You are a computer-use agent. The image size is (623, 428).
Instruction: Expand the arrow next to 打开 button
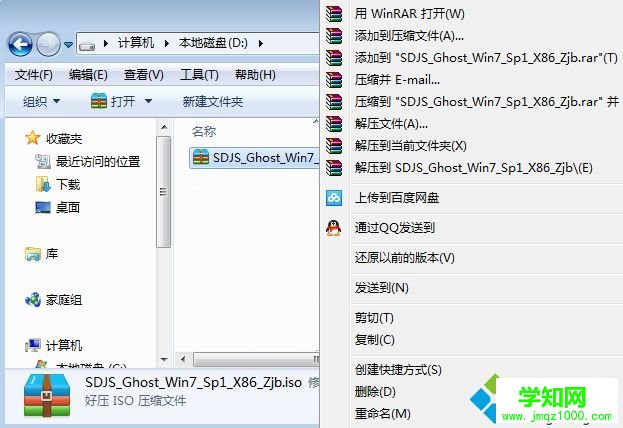[148, 101]
